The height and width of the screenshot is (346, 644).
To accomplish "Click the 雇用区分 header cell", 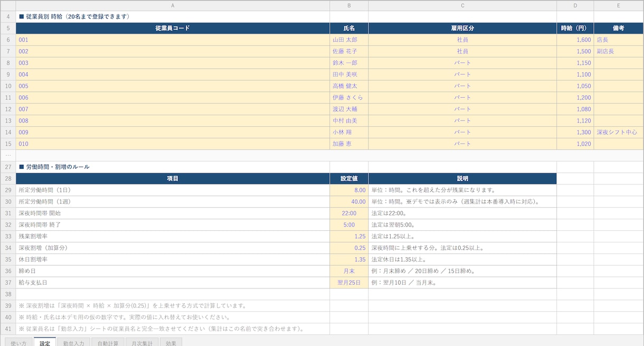I will click(462, 28).
